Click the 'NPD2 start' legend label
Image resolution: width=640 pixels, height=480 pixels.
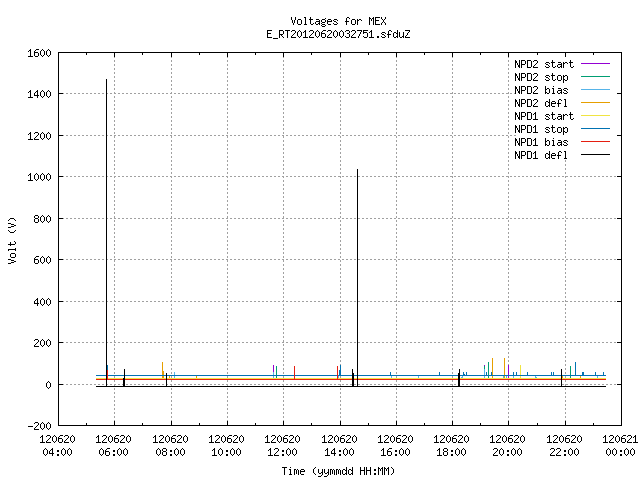coord(544,64)
